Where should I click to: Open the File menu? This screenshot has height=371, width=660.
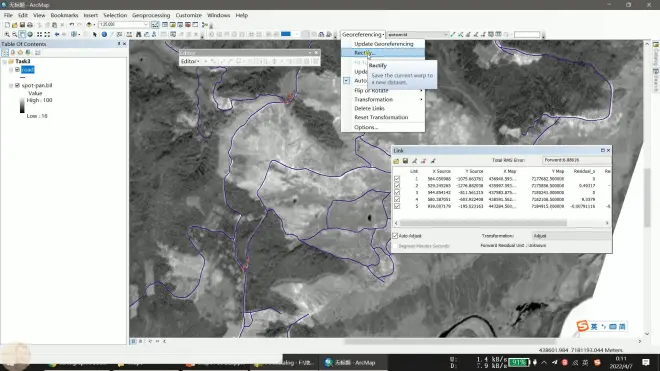[x=8, y=15]
